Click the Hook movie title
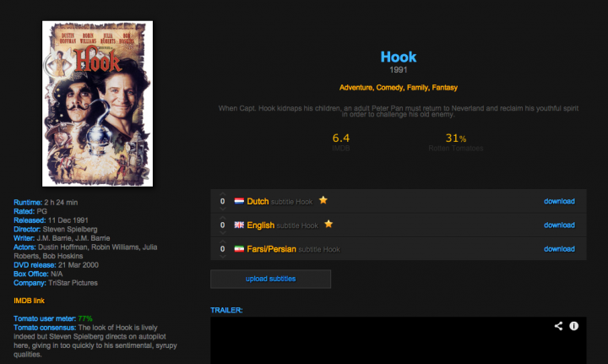 tap(399, 57)
